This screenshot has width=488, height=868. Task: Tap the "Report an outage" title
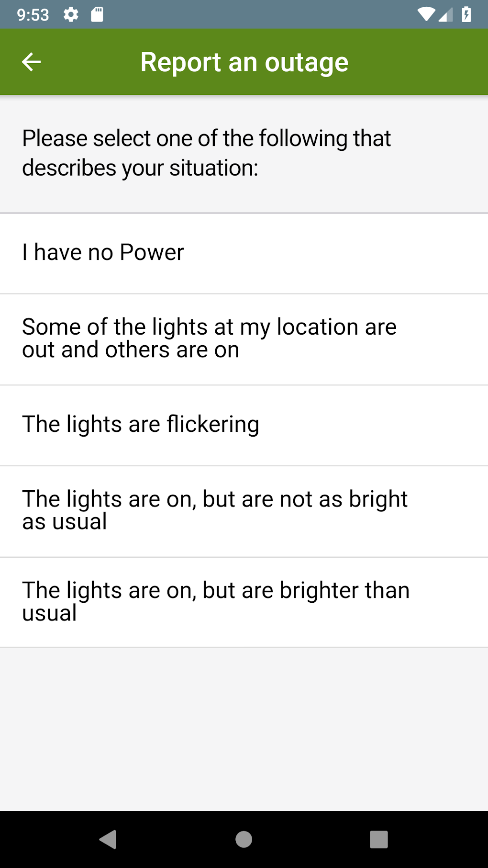pos(244,62)
